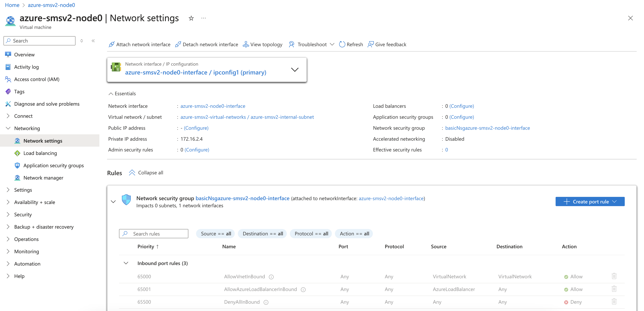Open the azure-smsv2-node0-interface link

[x=213, y=106]
